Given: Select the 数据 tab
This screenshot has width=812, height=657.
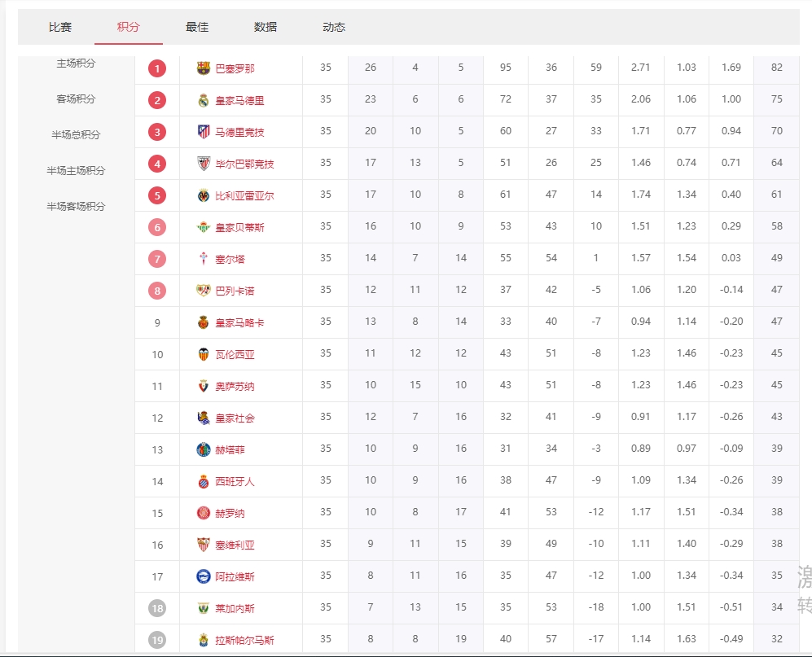Looking at the screenshot, I should tap(266, 27).
